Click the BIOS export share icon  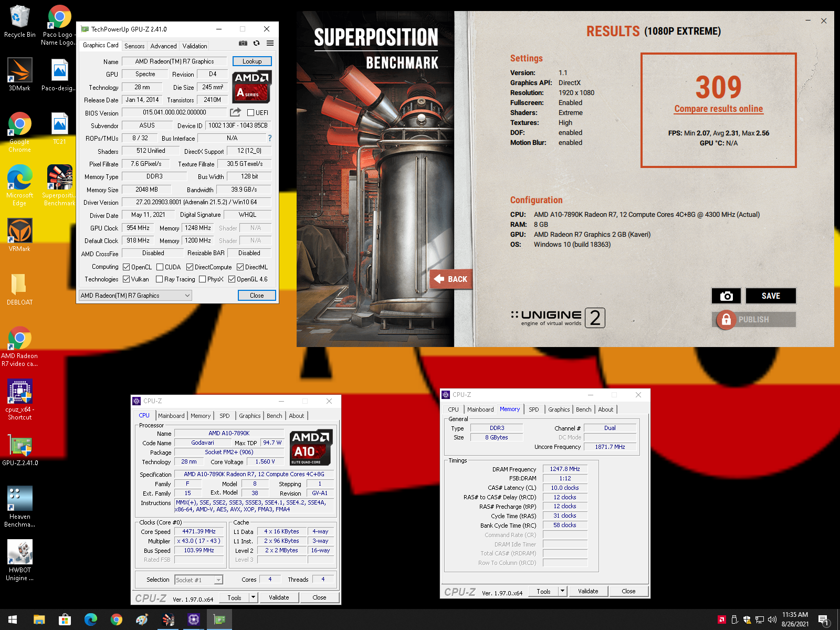click(235, 112)
